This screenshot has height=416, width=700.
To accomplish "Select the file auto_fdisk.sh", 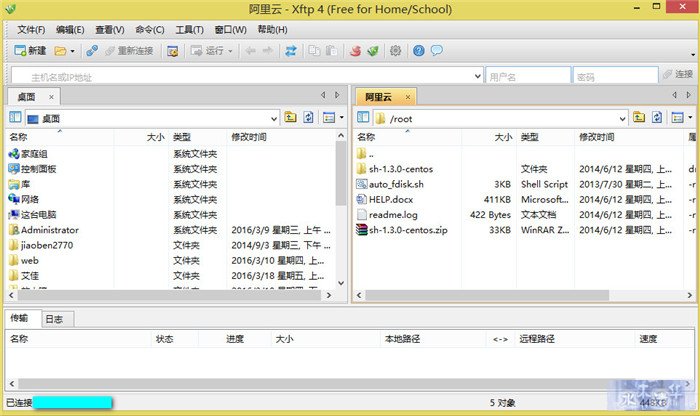I will (396, 184).
